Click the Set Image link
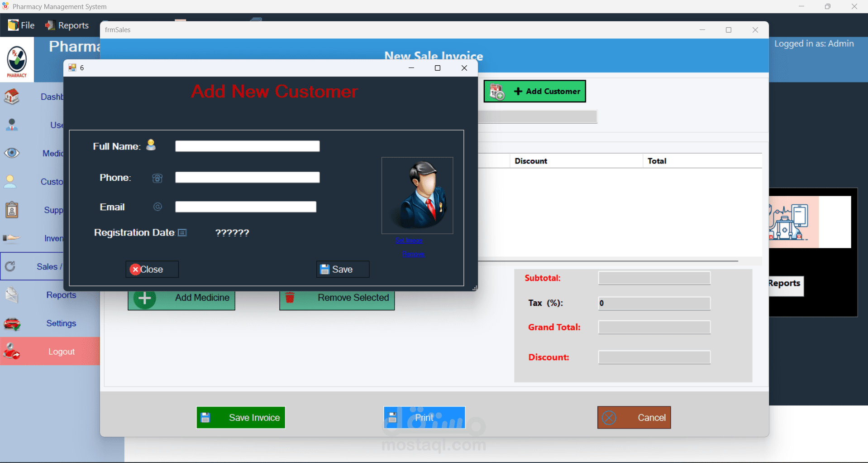The height and width of the screenshot is (463, 868). tap(409, 240)
